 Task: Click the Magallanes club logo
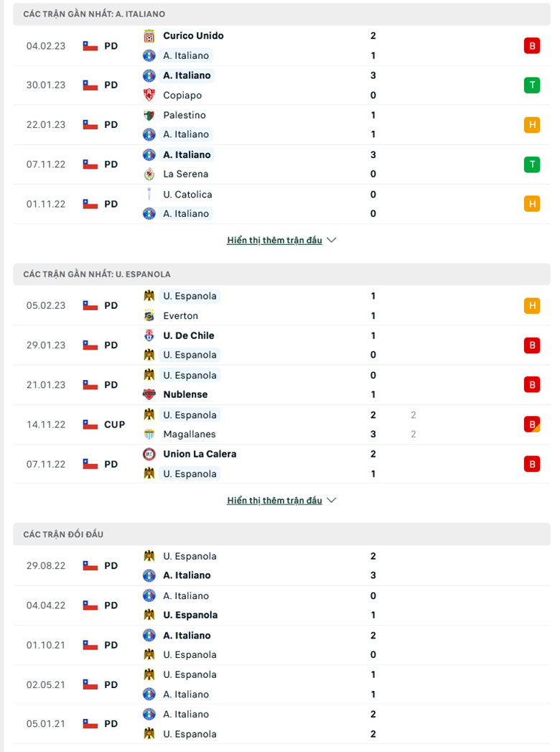coord(149,434)
